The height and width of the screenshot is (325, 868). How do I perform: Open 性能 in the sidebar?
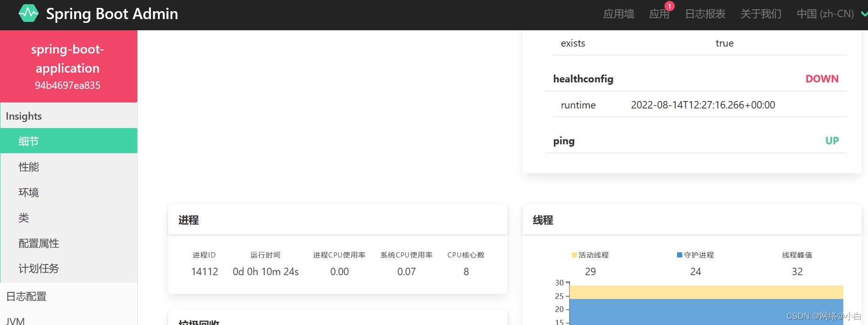[68, 167]
